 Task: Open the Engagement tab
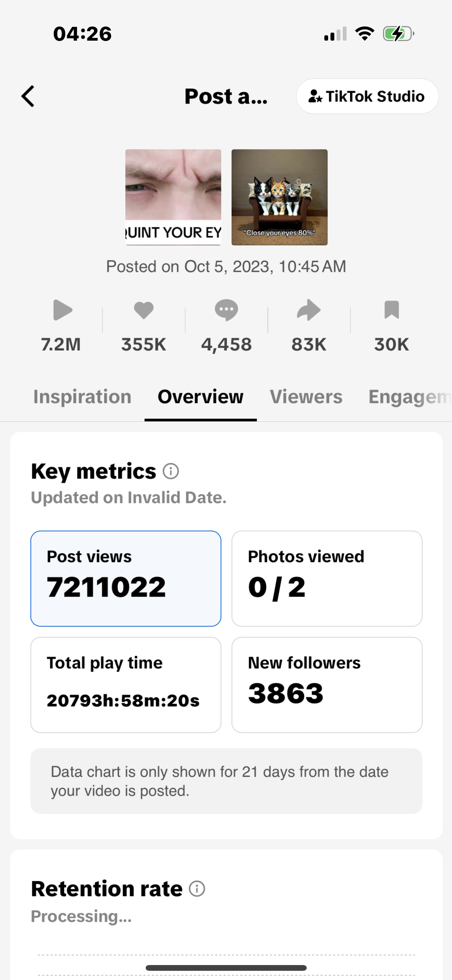pyautogui.click(x=409, y=397)
